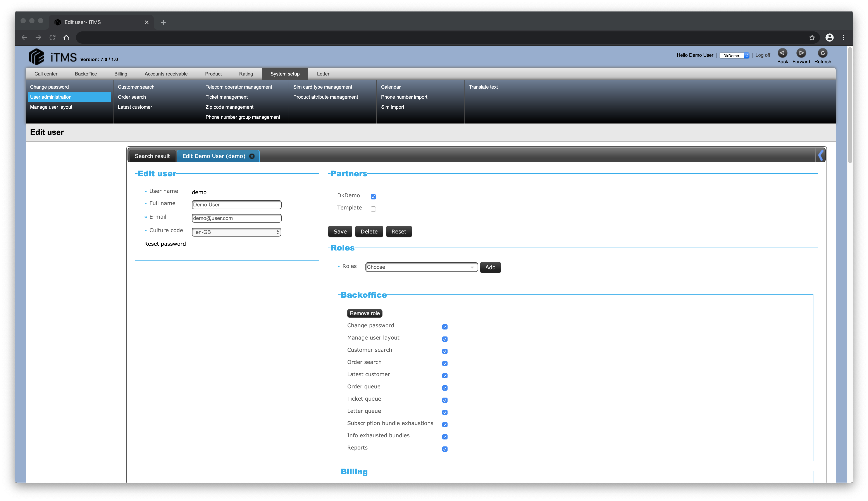Close the Edit user- iTMS browser tab

coord(147,22)
